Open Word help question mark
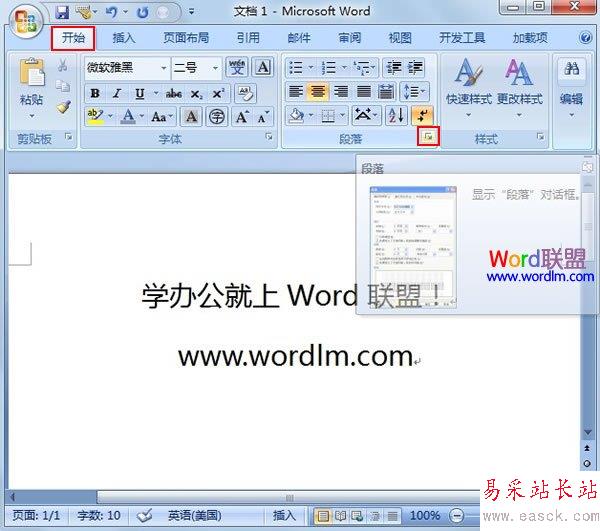Screen dimensions: 600x531 585,37
